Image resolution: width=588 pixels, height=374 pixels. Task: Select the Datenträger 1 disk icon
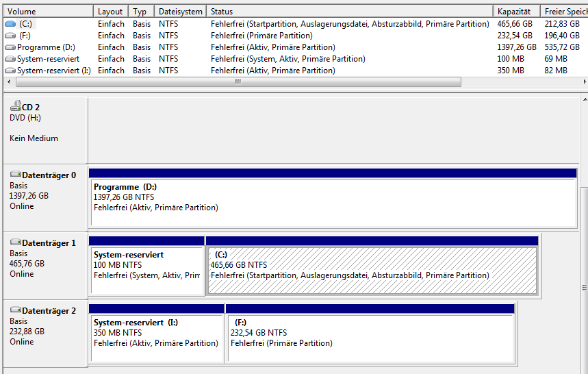[x=15, y=242]
